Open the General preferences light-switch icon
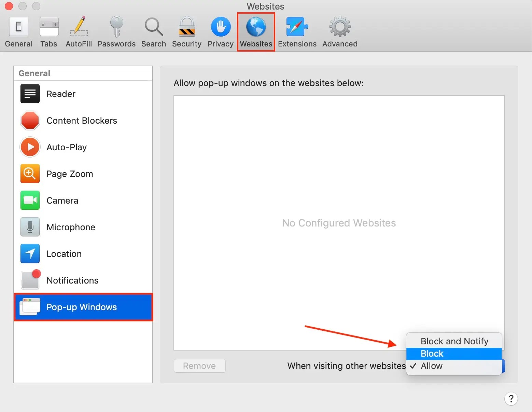 (19, 27)
